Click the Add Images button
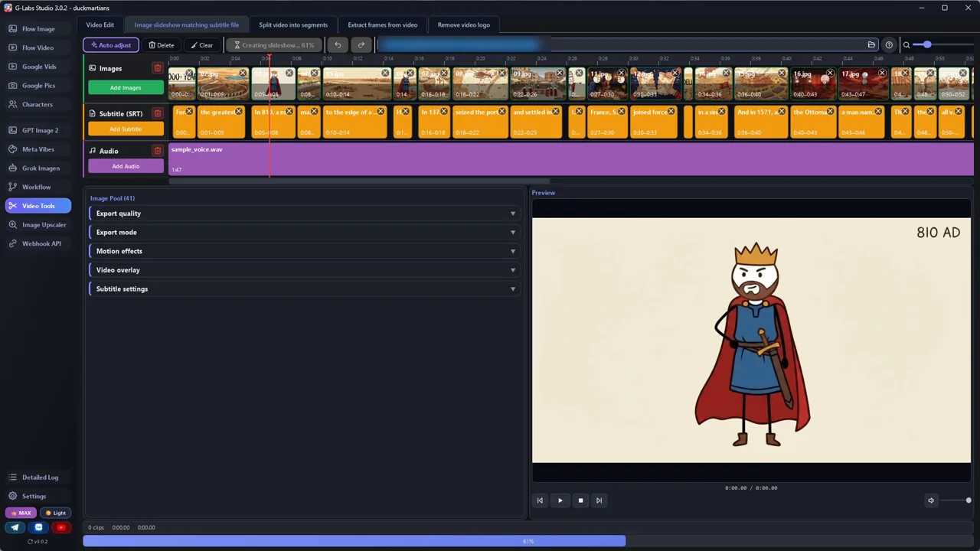This screenshot has width=980, height=551. point(126,88)
